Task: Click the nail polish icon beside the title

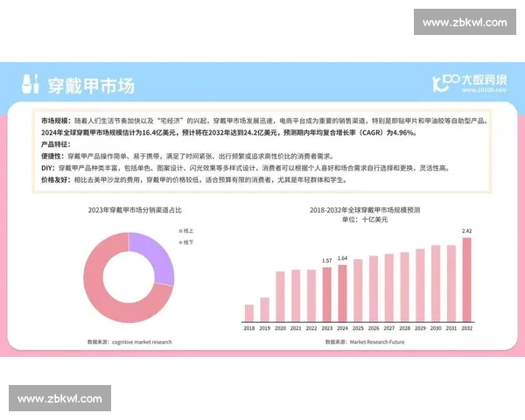Action: pos(28,85)
